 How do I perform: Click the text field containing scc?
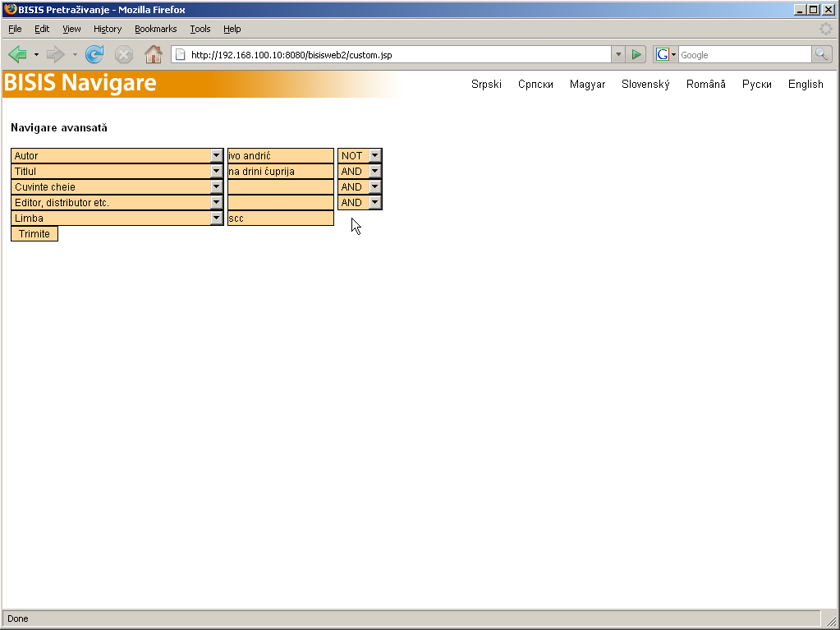click(x=281, y=218)
